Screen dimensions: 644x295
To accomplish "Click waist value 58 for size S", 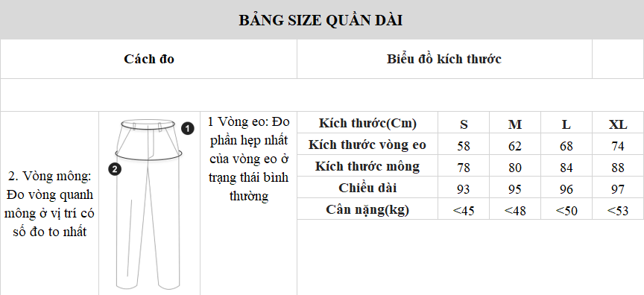I will click(x=464, y=146).
